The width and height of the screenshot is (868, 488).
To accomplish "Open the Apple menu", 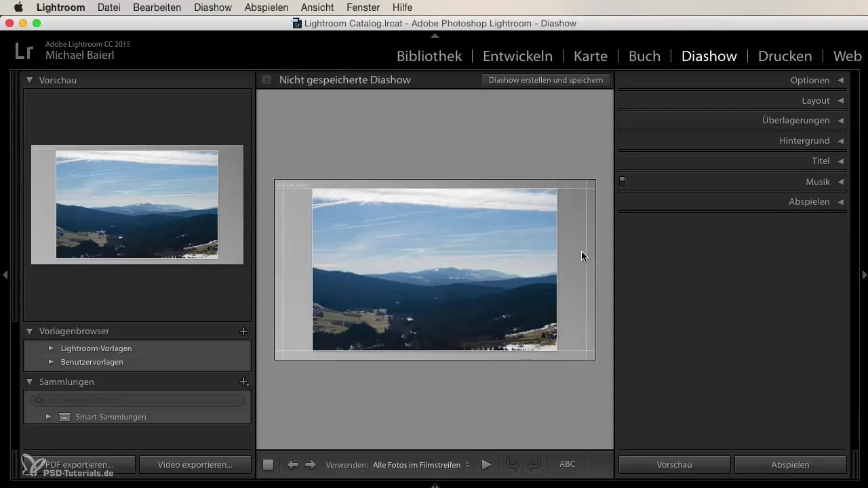I will [18, 7].
